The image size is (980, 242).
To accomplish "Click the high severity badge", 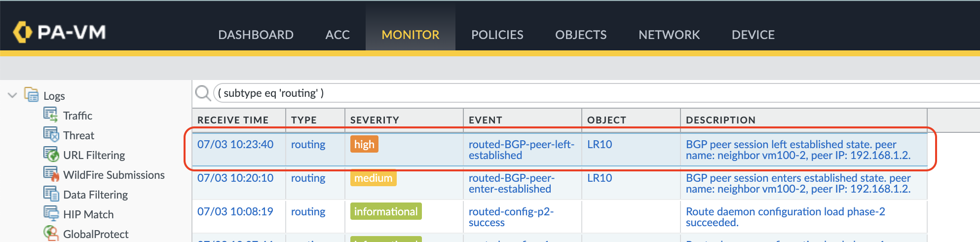I will [364, 144].
